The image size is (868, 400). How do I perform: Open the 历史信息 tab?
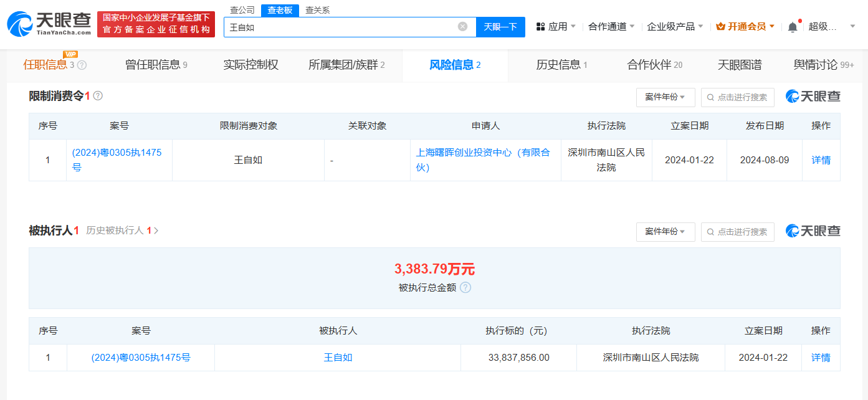[560, 64]
